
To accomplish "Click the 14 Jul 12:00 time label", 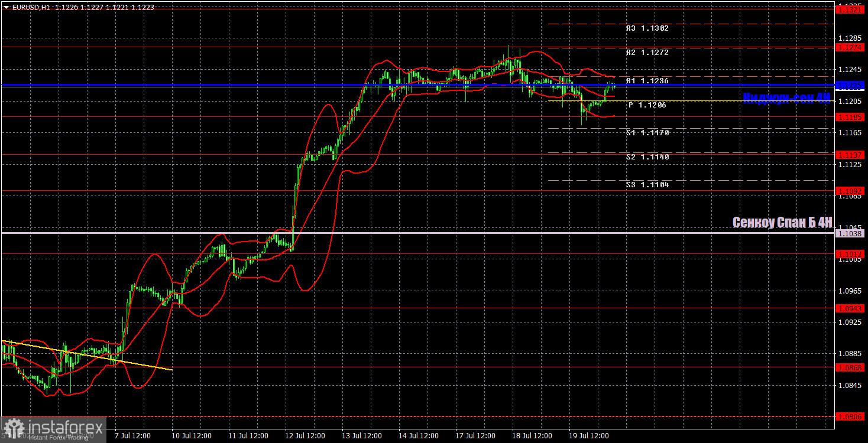I will coord(418,436).
